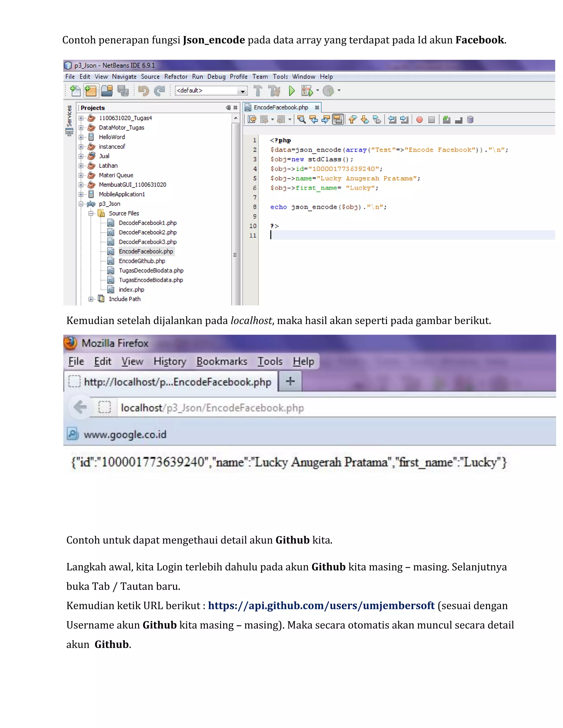563x728 pixels.
Task: Open the Back history dropdown arrow
Action: pyautogui.click(x=272, y=119)
